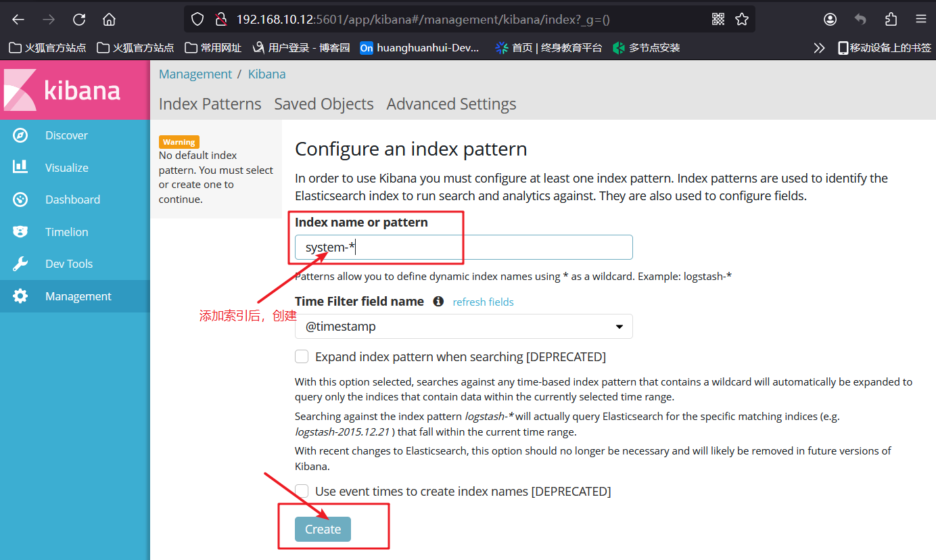Enable Use event times to create index names
The width and height of the screenshot is (936, 560).
302,491
